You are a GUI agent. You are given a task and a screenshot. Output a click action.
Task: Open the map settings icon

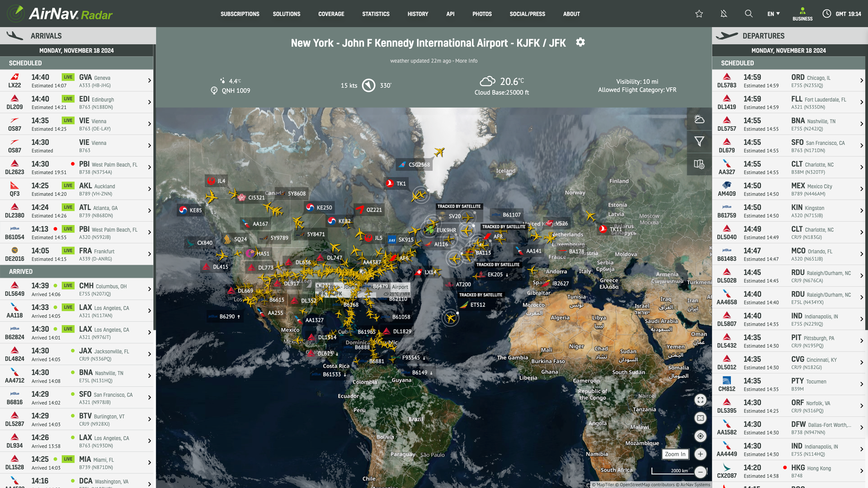pyautogui.click(x=699, y=164)
